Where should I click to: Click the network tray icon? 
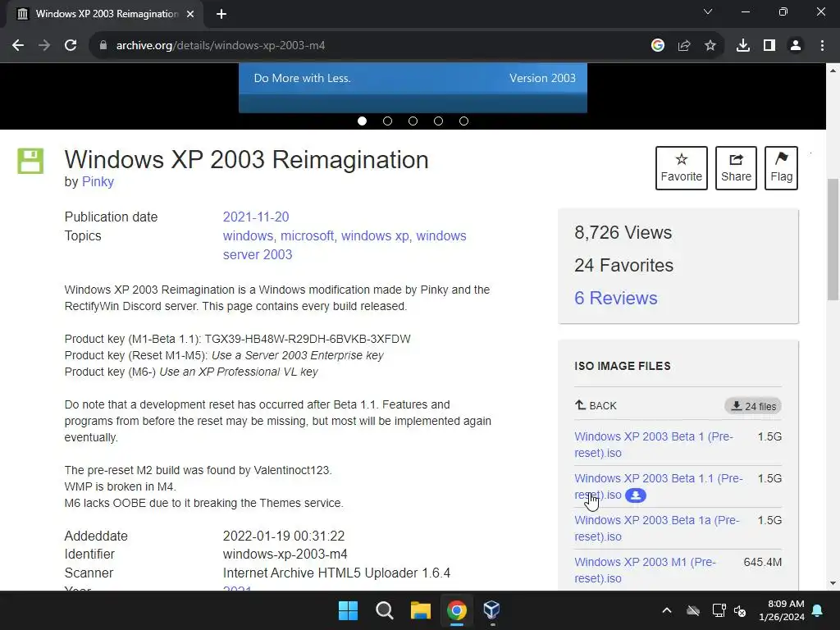(x=719, y=610)
